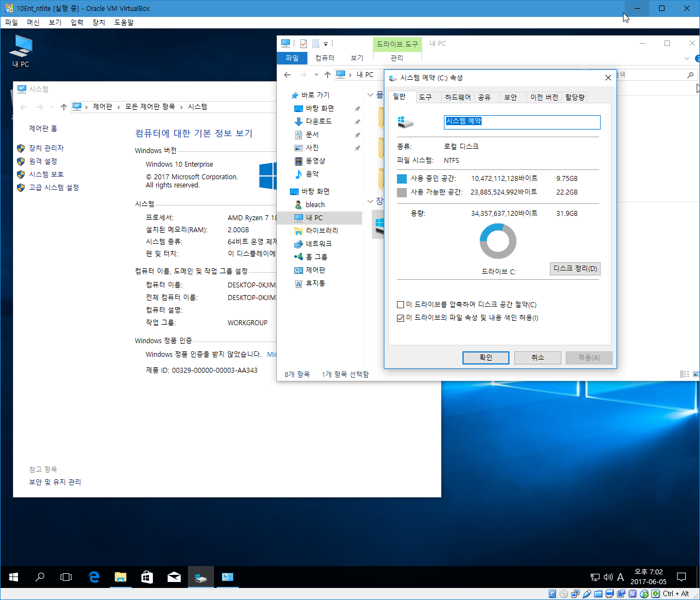Switch to 하드웨어 tab
This screenshot has height=600, width=700.
(x=458, y=97)
